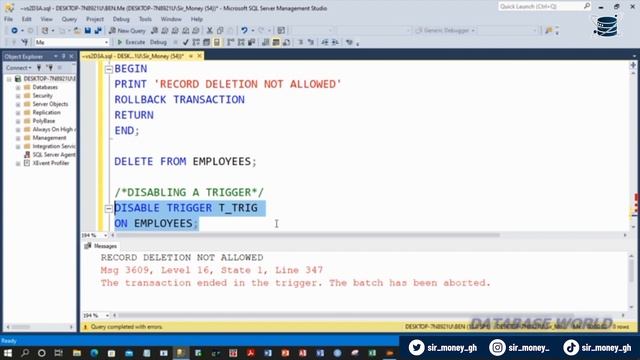Open the Undo history dropdown arrow
This screenshot has width=640, height=360.
click(x=252, y=31)
